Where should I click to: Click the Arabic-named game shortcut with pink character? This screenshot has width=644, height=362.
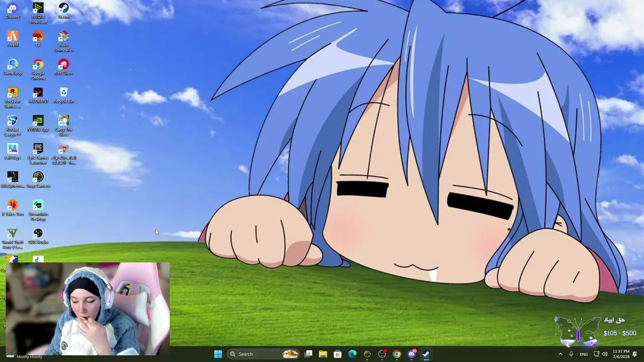click(63, 154)
